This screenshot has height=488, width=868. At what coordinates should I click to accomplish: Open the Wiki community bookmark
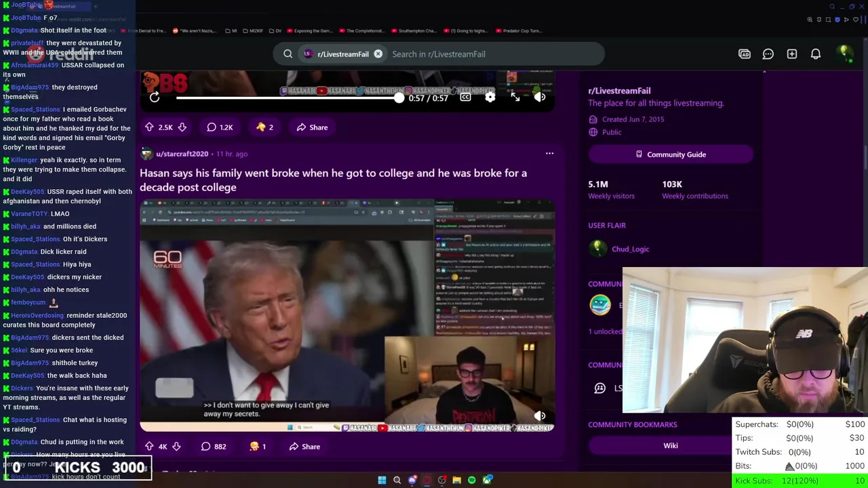click(670, 446)
